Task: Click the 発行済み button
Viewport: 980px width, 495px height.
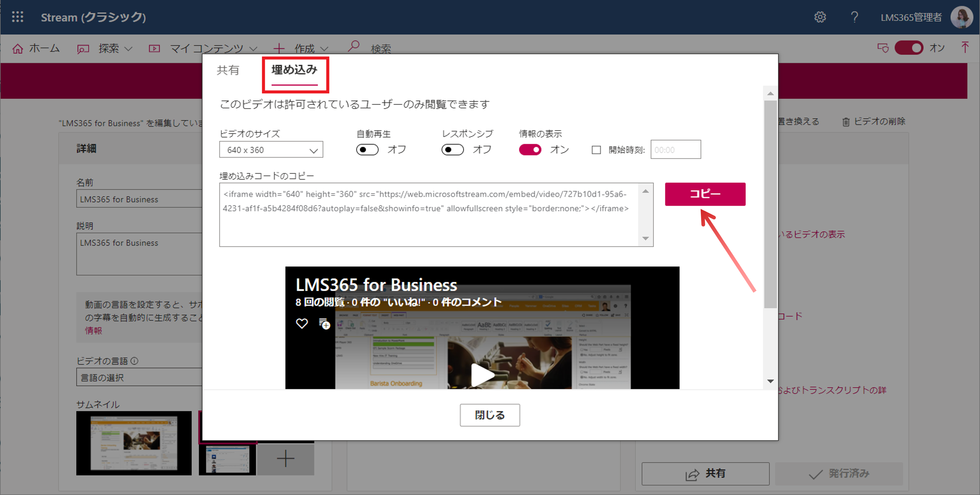Action: click(x=839, y=474)
